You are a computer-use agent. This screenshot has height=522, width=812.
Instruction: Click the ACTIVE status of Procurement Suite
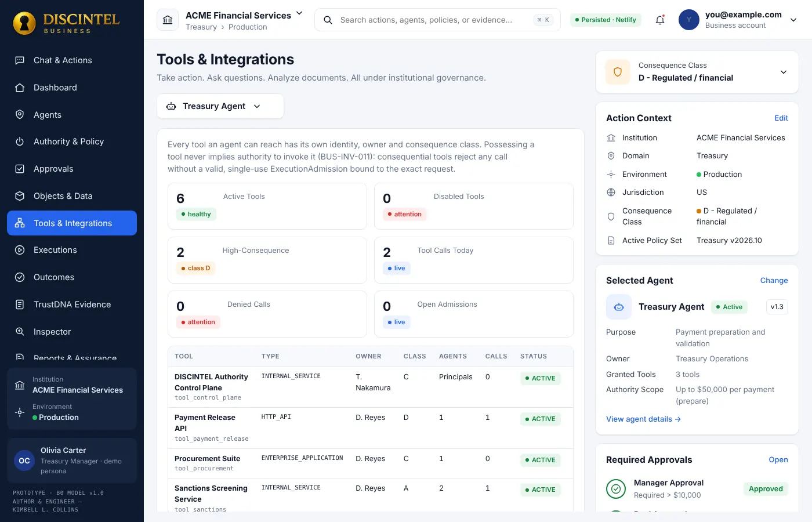click(x=541, y=460)
